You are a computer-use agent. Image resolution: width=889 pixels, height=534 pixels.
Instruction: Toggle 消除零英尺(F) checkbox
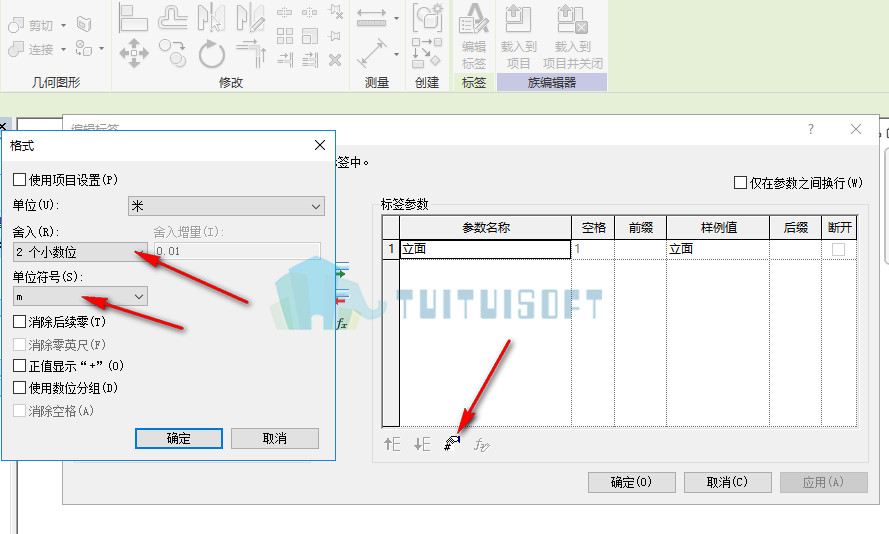19,344
